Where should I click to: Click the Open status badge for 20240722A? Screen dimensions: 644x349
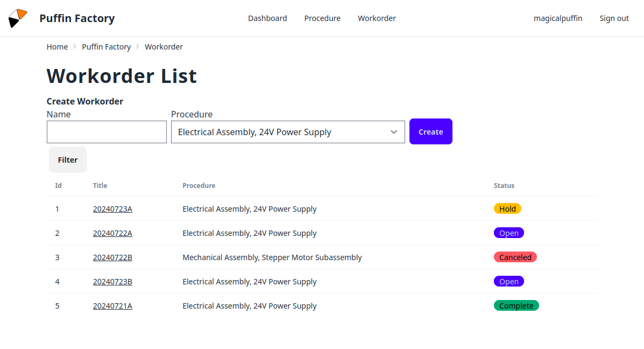tap(508, 233)
